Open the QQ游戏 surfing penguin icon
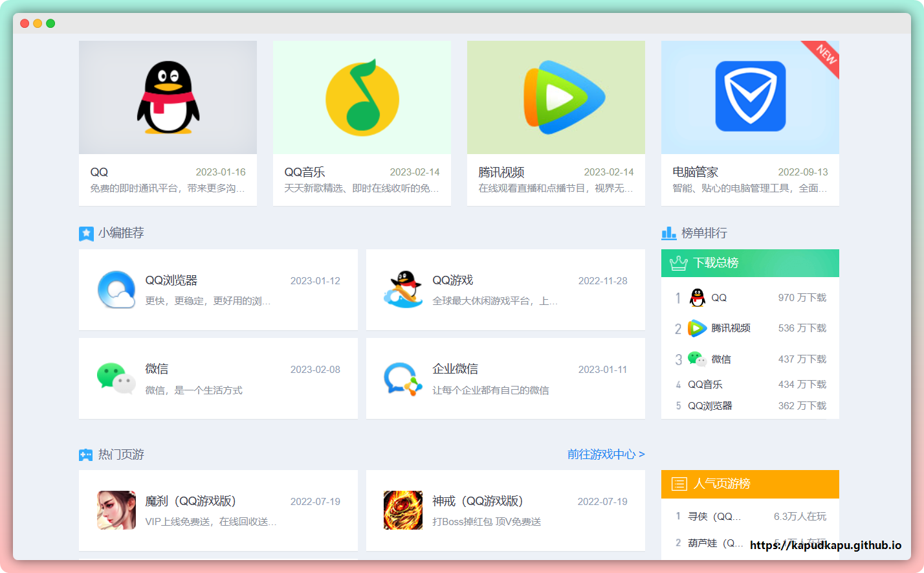Image resolution: width=924 pixels, height=573 pixels. 402,289
